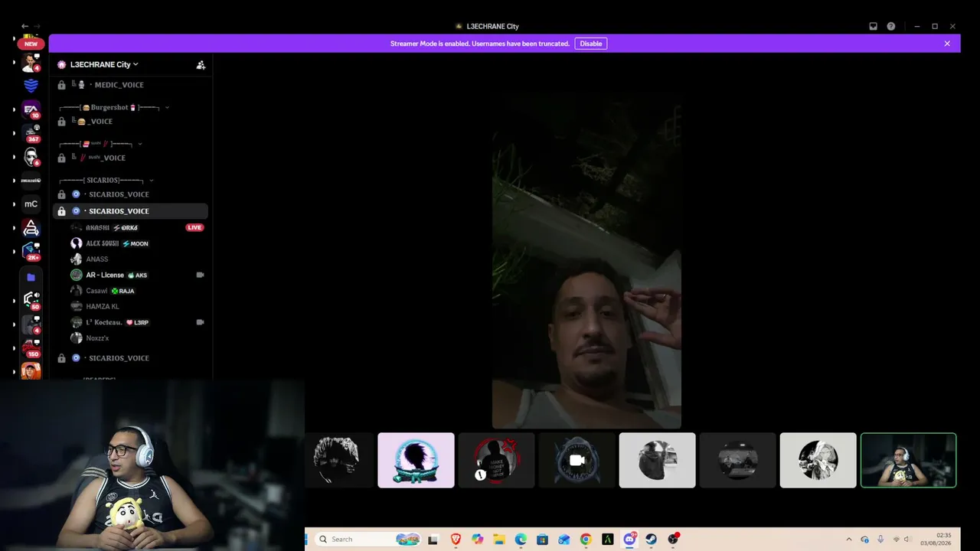Viewport: 980px width, 551px height.
Task: Open the blue stacked-layers server icon
Action: [x=31, y=86]
